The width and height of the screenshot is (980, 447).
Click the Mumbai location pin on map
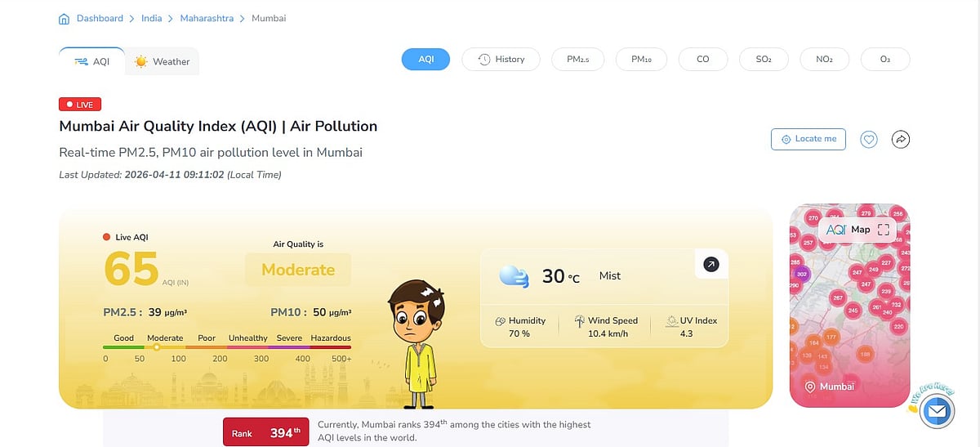[x=811, y=387]
